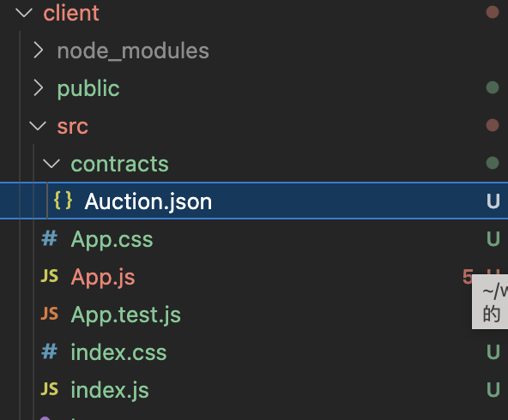The width and height of the screenshot is (508, 420).
Task: Click the JS icon beside App.js
Action: [x=50, y=276]
